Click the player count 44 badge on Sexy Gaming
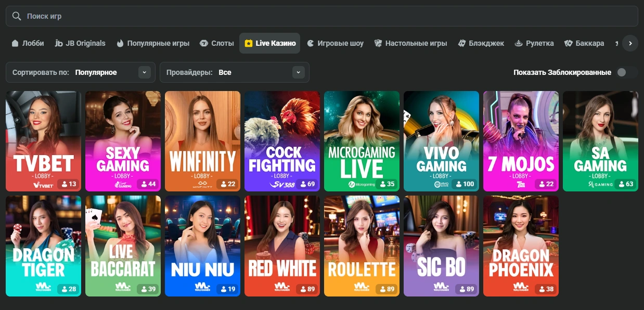Viewport: 644px width, 310px height. pos(148,184)
